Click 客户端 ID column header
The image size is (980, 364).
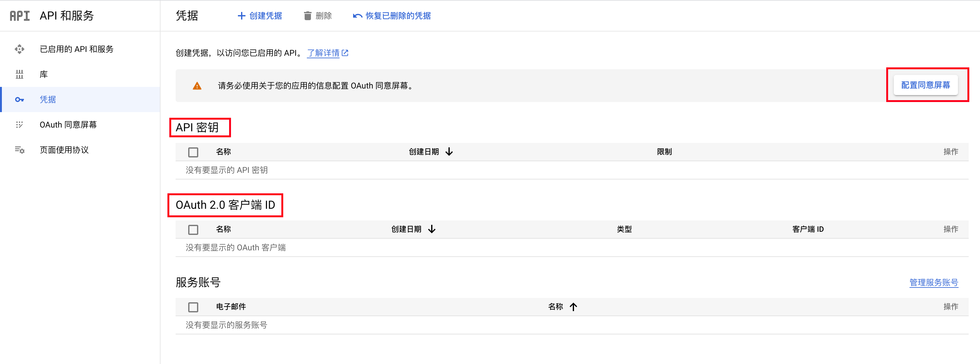click(808, 229)
